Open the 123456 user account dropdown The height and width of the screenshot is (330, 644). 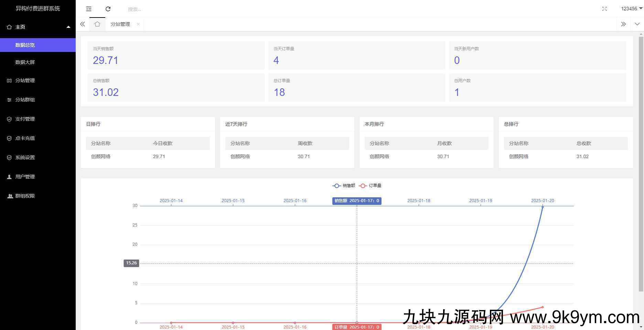[x=631, y=9]
